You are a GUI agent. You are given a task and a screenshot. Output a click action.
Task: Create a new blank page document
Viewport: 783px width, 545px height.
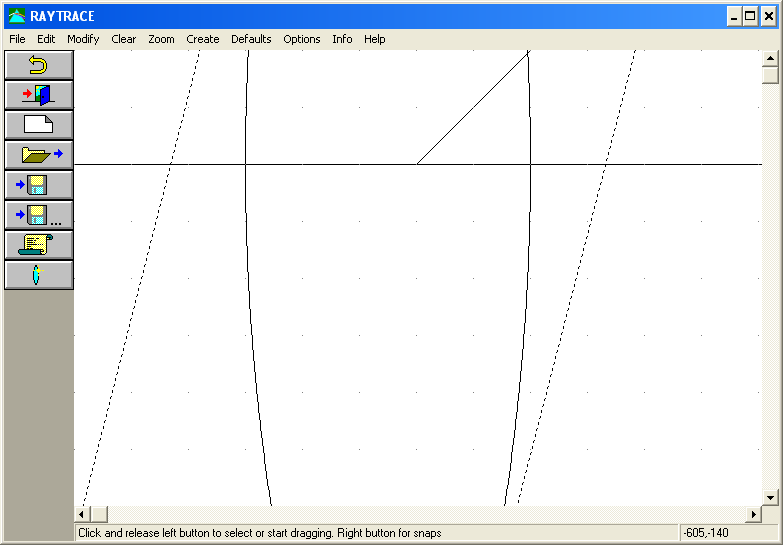click(x=38, y=125)
